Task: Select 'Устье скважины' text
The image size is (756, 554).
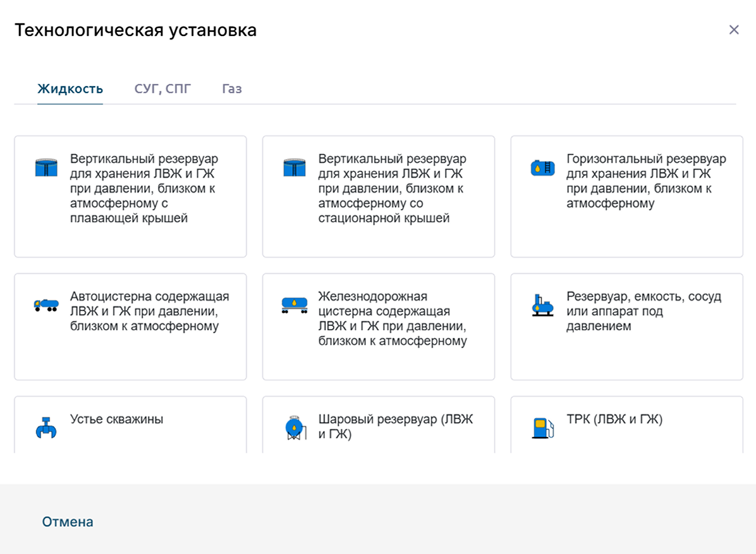Action: pyautogui.click(x=116, y=419)
